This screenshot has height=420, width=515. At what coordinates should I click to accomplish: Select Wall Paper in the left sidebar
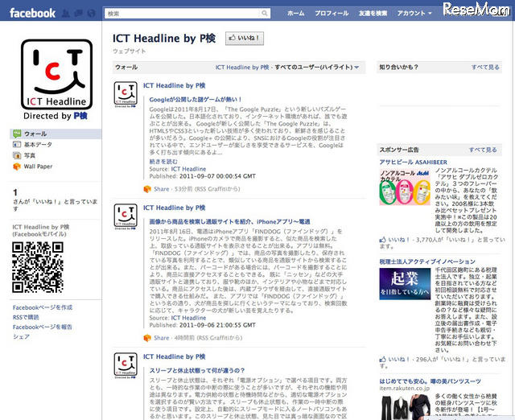38,167
